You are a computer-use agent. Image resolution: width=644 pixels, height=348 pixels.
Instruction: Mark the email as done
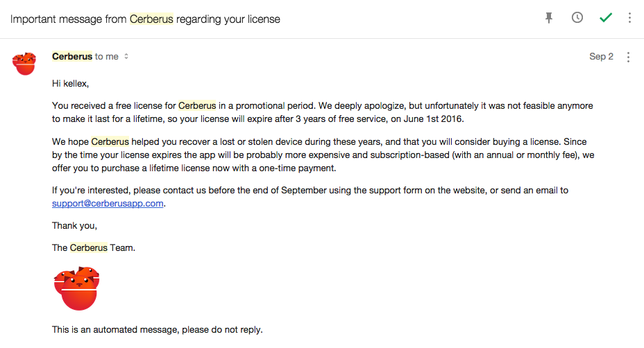[x=606, y=18]
